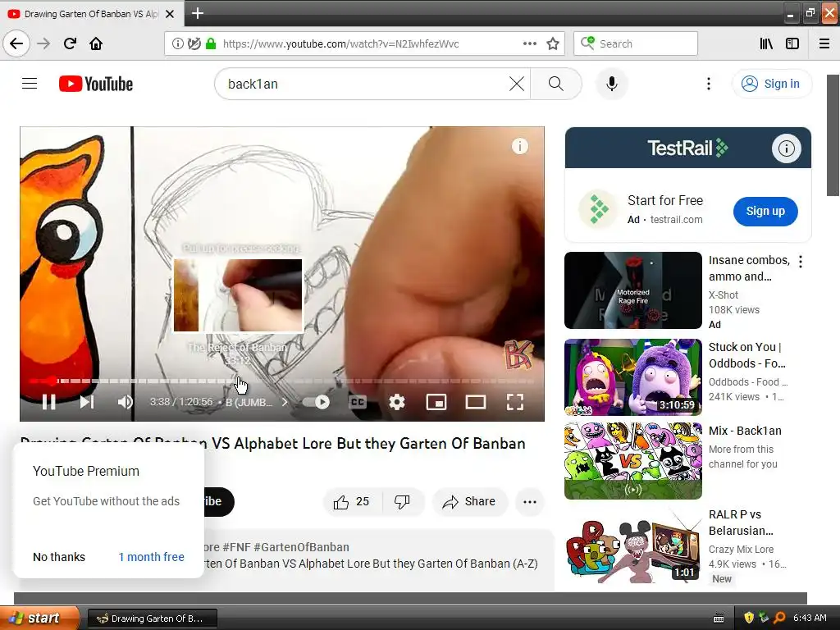Click the system clock 6:43 AM

(x=810, y=618)
